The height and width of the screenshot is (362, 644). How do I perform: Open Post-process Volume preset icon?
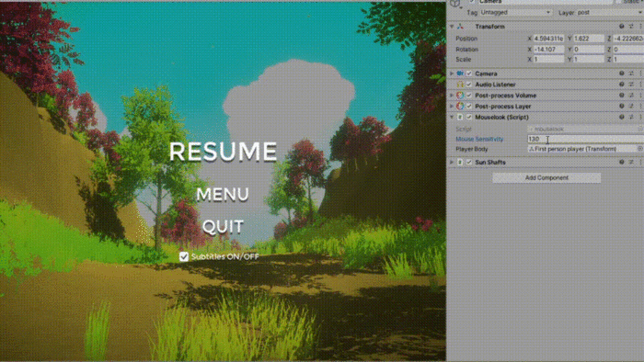tap(631, 96)
